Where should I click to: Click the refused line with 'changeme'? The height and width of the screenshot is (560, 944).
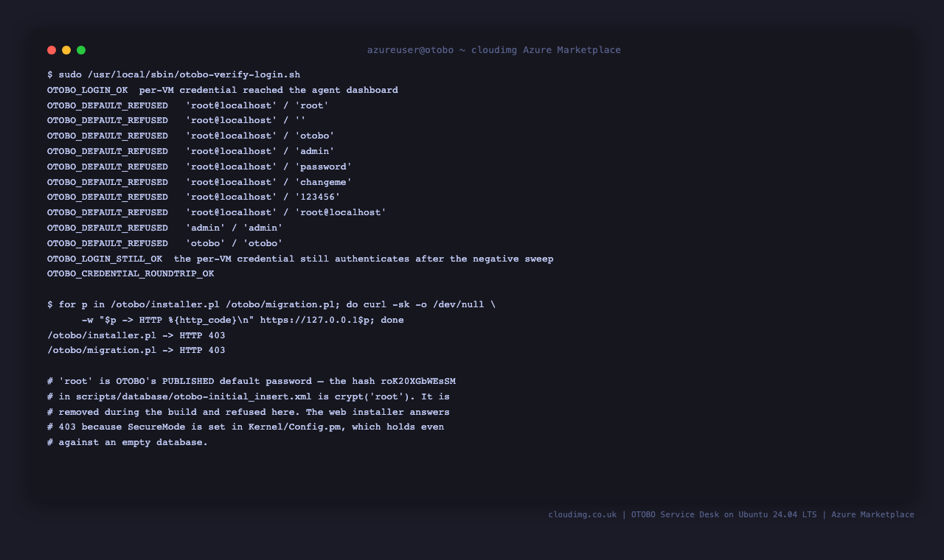200,182
